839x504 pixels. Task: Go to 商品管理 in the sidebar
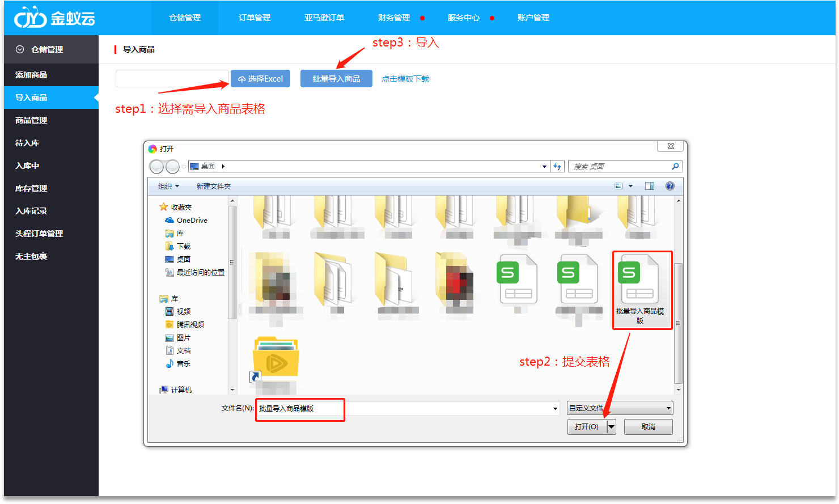31,120
